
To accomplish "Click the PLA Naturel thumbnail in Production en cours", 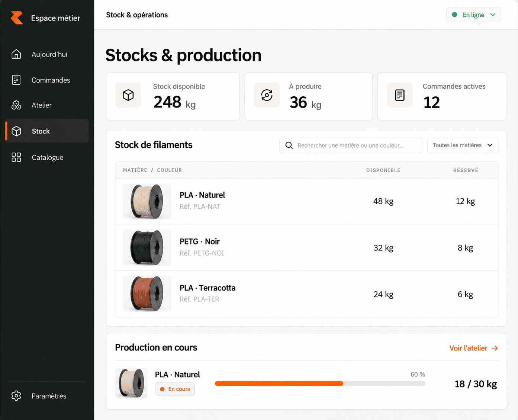I will click(131, 383).
